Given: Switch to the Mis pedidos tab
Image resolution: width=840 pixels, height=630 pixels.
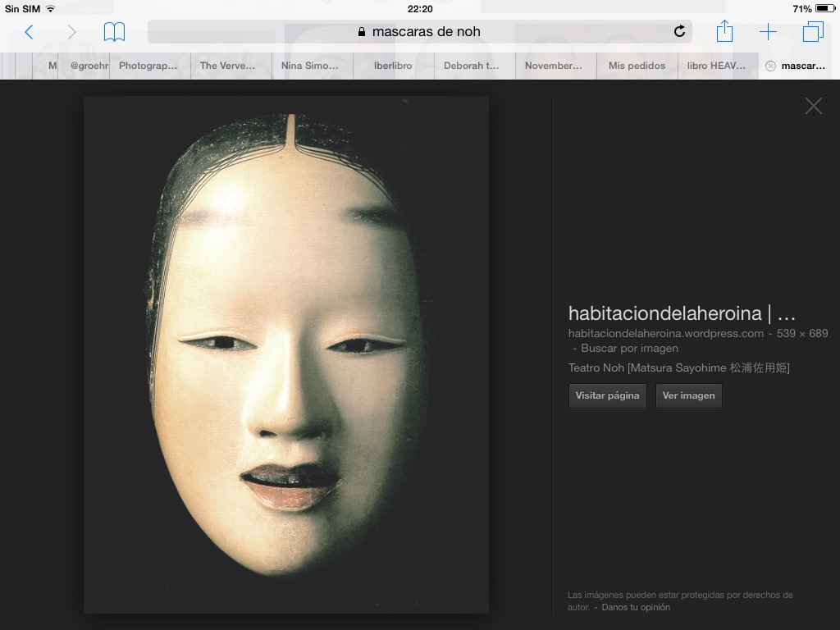Looking at the screenshot, I should pyautogui.click(x=637, y=66).
